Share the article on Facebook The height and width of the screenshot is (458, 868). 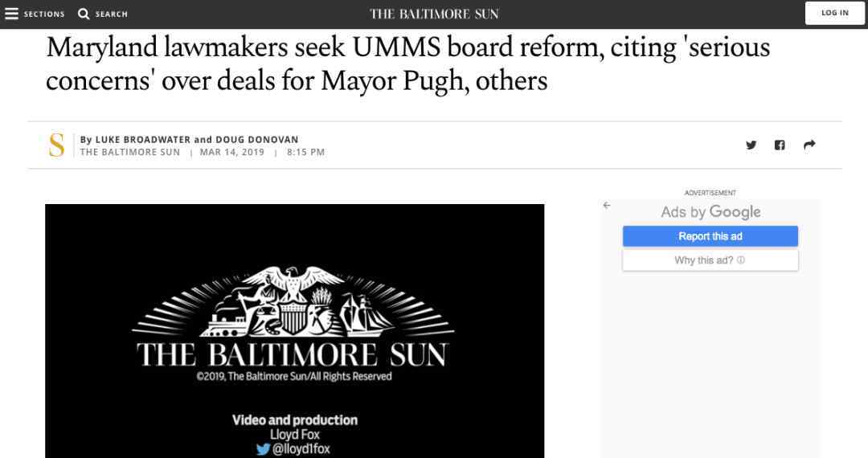780,145
